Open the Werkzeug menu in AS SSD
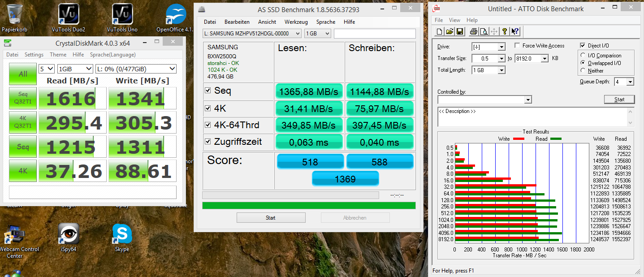This screenshot has height=277, width=644. pyautogui.click(x=297, y=22)
